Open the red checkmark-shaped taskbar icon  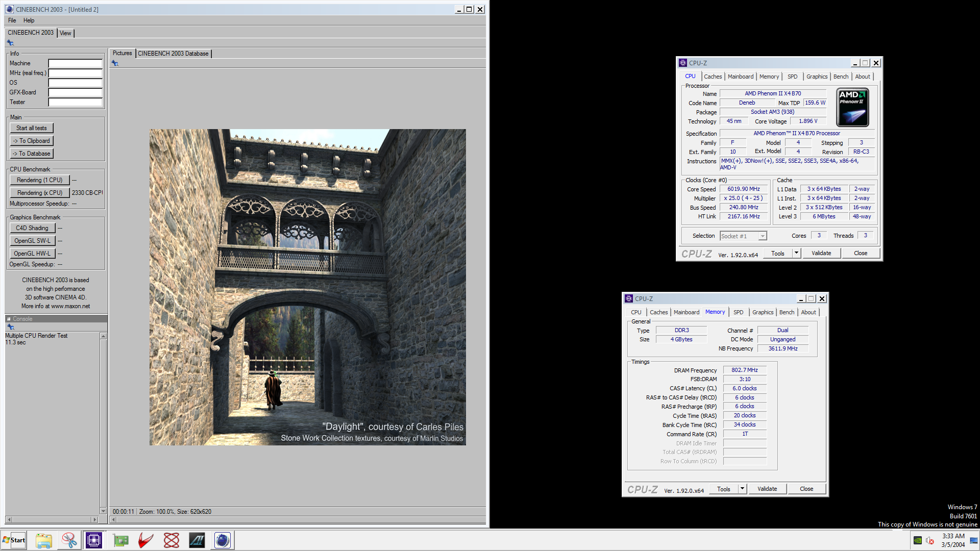(146, 540)
